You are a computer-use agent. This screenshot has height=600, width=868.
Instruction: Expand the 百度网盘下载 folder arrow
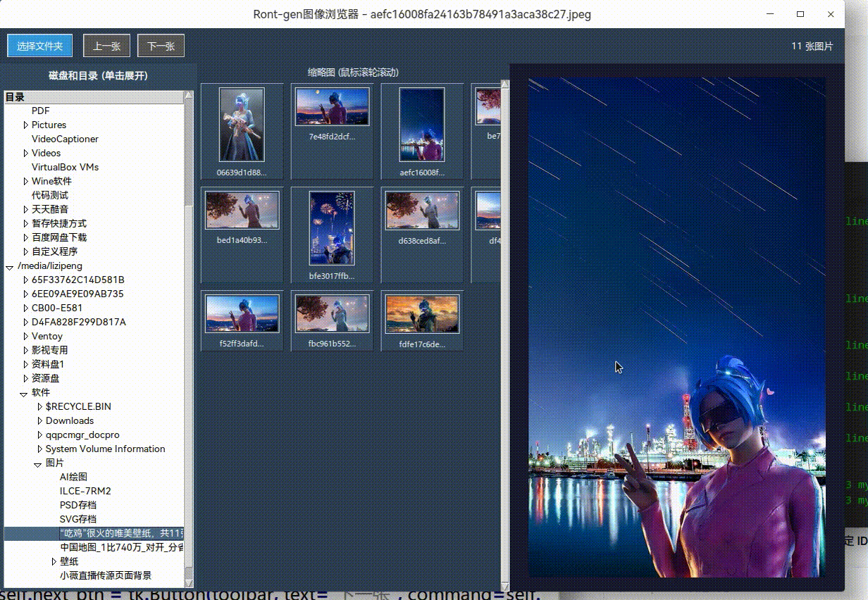[x=26, y=237]
